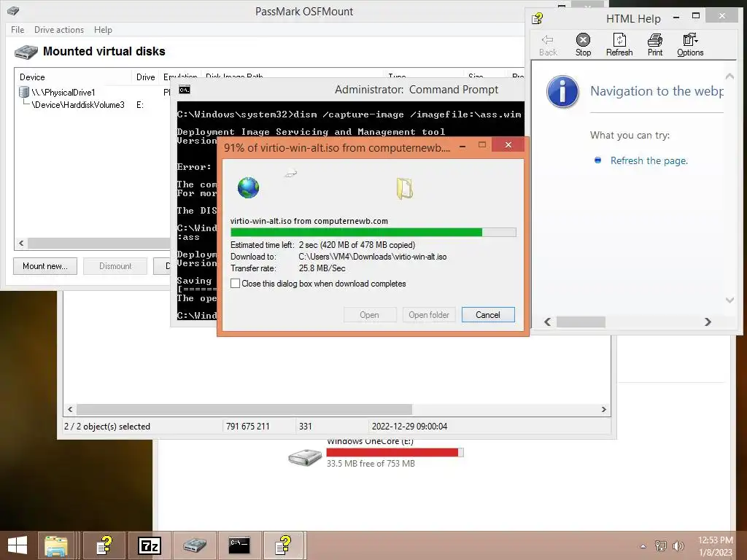Click the file list scroll right arrow
Screen dimensions: 747x560
coord(603,410)
